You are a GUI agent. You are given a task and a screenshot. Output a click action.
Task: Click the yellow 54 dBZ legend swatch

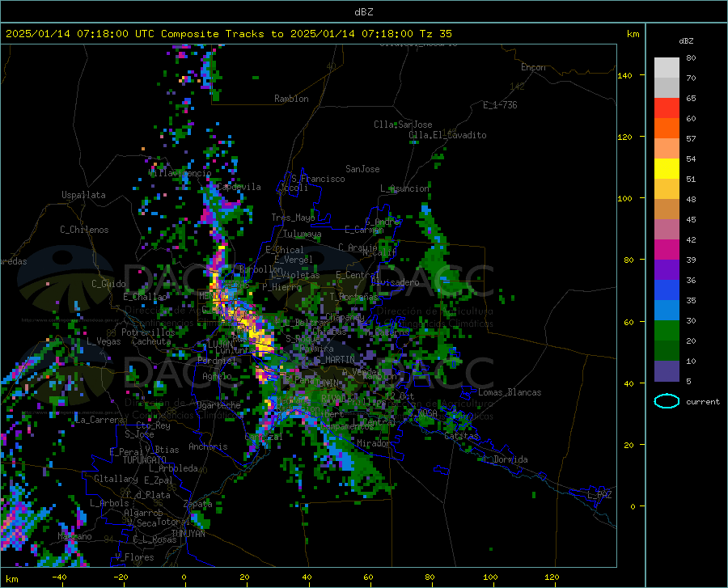coord(667,168)
